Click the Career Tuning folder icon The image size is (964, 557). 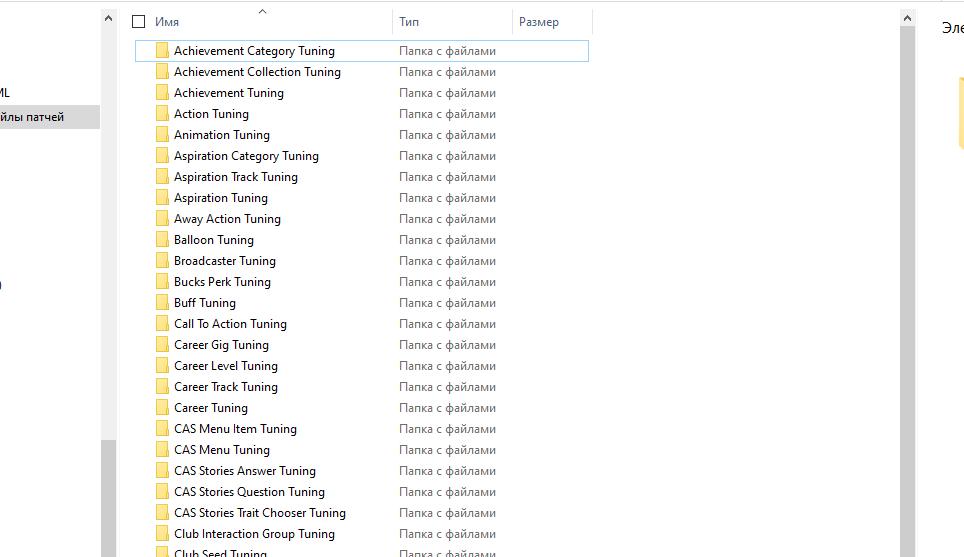[162, 408]
